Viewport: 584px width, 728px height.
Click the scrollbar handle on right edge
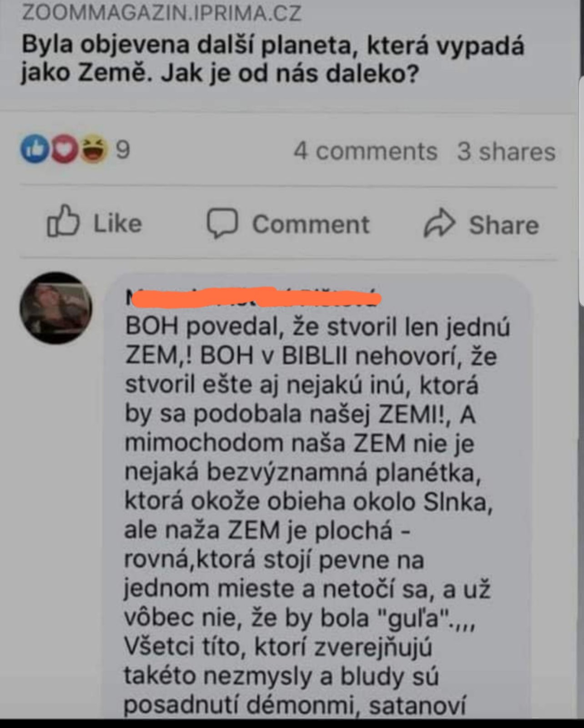point(582,191)
